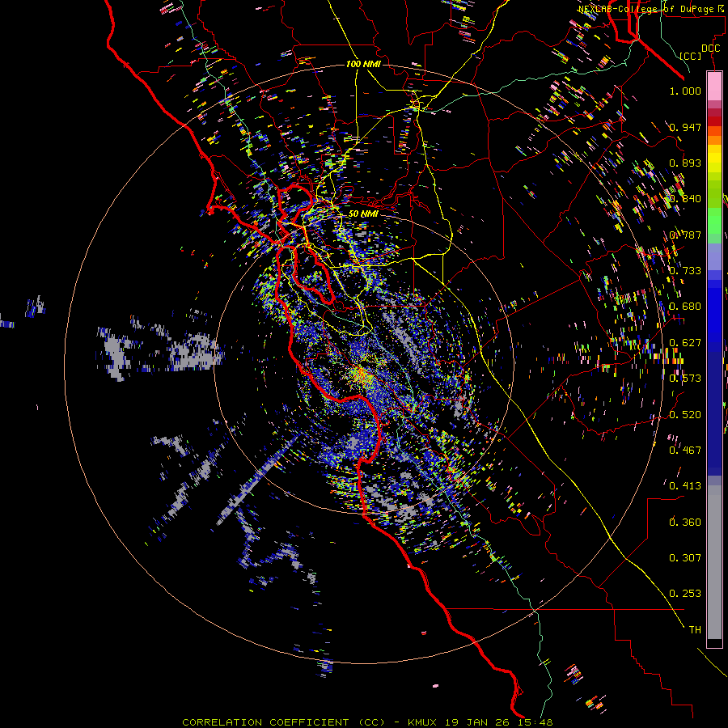728x728 pixels.
Task: Select the 0.253 legend value
Action: (685, 594)
